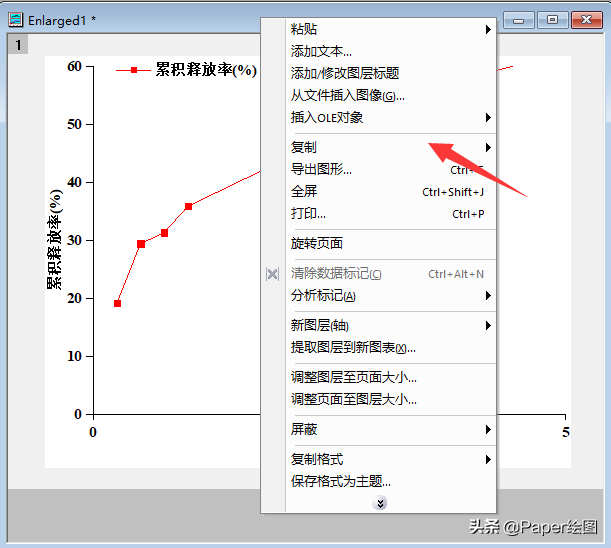Click the data point just below 30
The width and height of the screenshot is (611, 548).
[141, 244]
